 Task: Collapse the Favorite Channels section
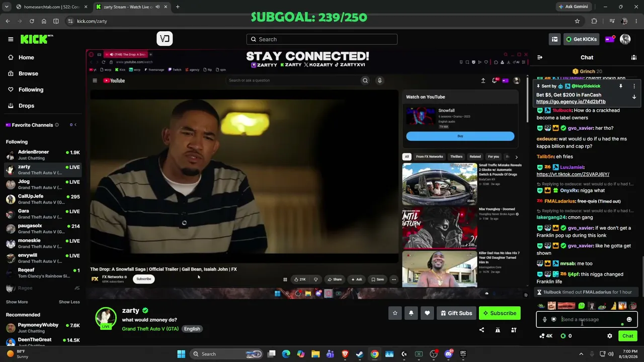[x=75, y=125]
